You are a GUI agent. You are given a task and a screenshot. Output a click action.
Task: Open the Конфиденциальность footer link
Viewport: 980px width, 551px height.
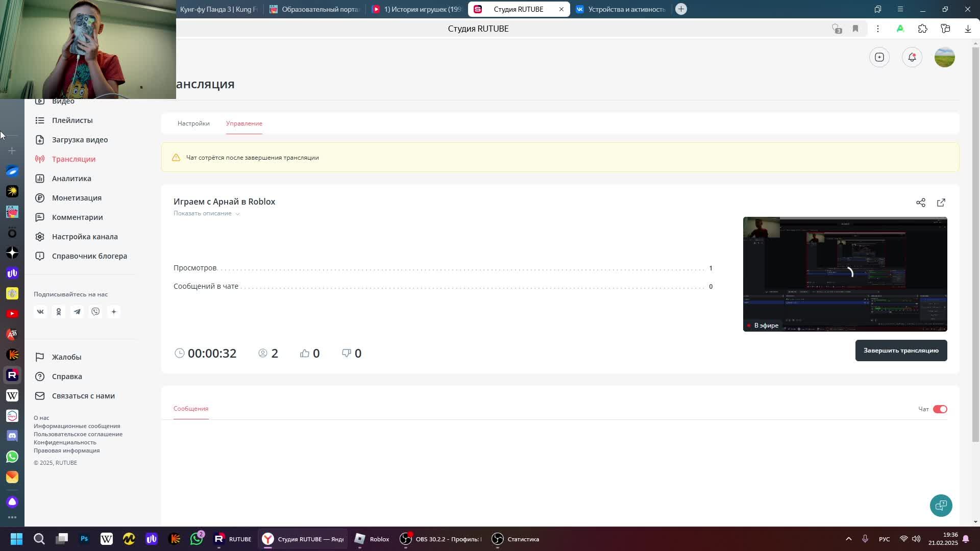coord(65,442)
